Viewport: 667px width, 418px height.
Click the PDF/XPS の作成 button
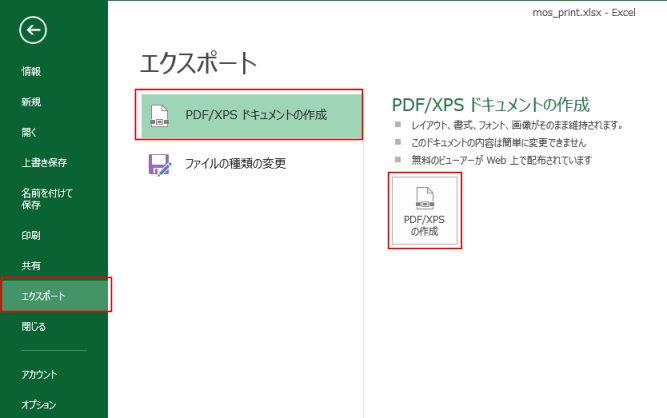pyautogui.click(x=425, y=211)
